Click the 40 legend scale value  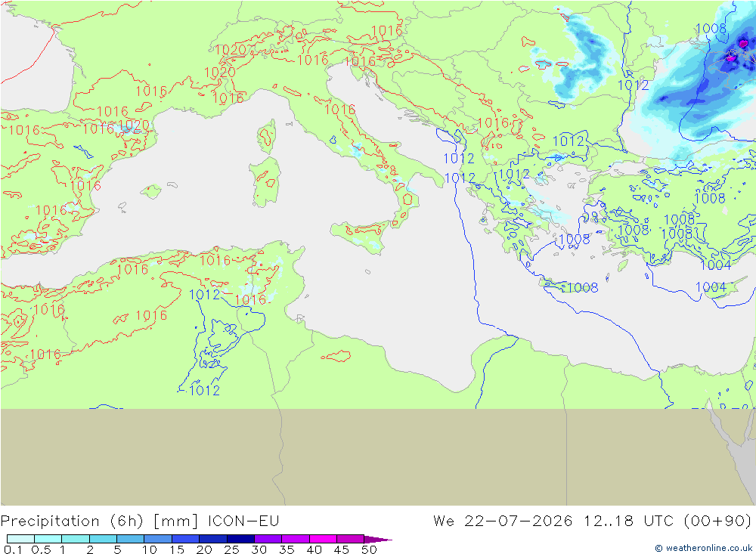tap(314, 549)
